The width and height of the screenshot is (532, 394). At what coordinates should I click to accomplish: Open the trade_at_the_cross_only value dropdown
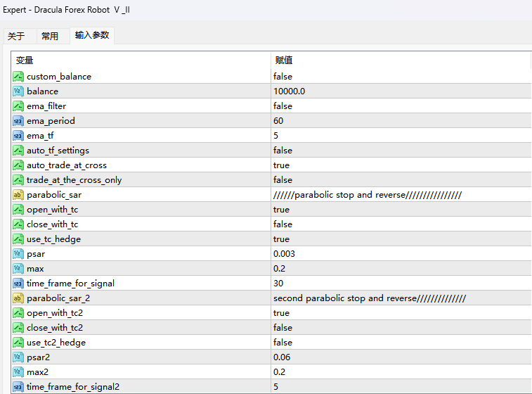[x=283, y=180]
